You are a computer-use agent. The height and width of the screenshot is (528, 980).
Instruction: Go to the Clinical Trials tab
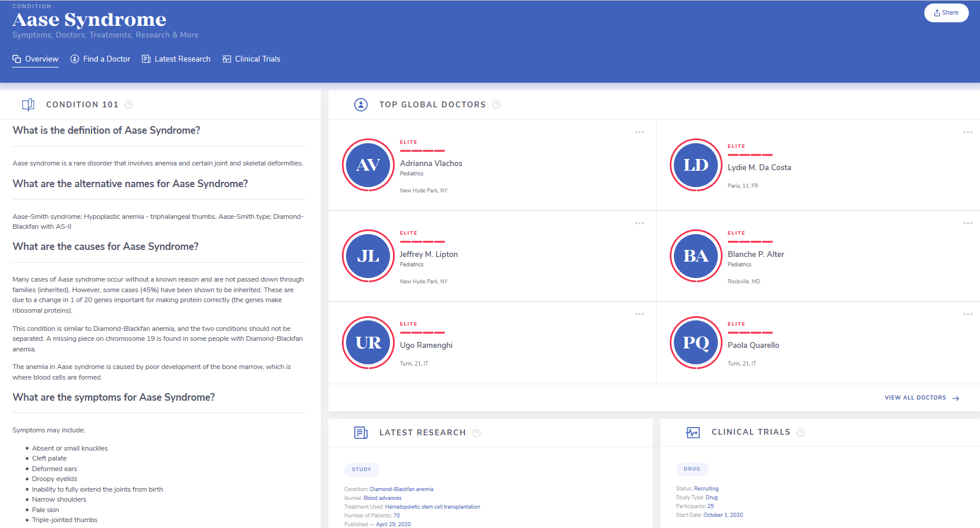252,59
